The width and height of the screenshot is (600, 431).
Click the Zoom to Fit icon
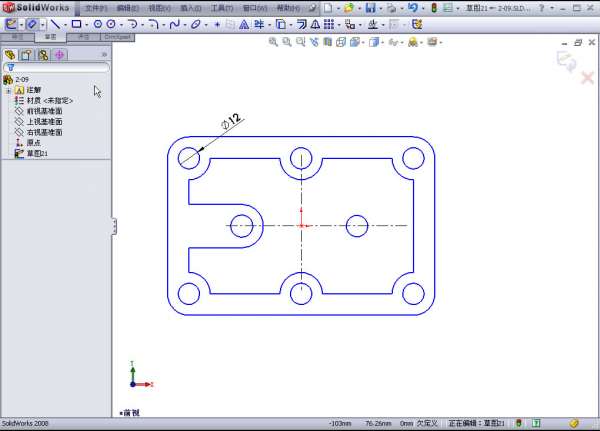coord(273,43)
